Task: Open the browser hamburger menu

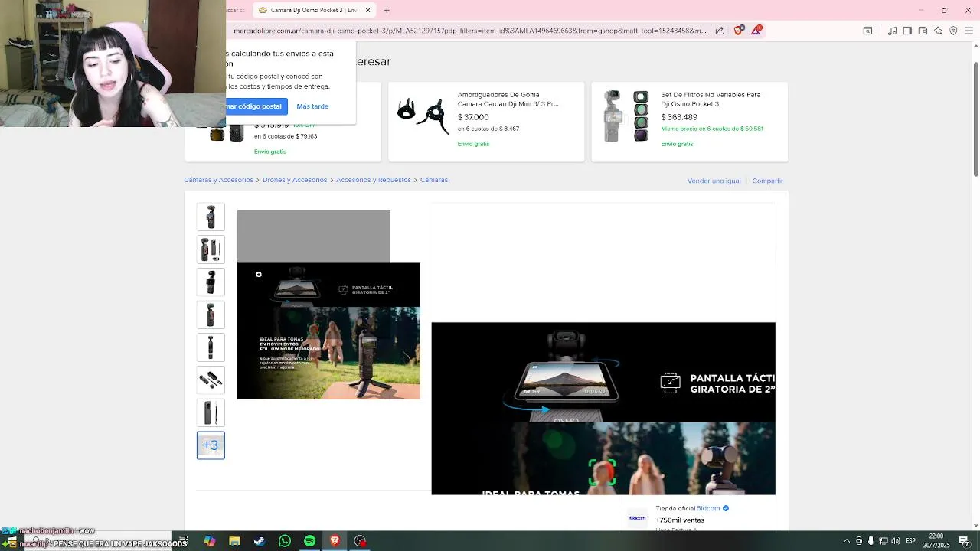Action: click(969, 31)
